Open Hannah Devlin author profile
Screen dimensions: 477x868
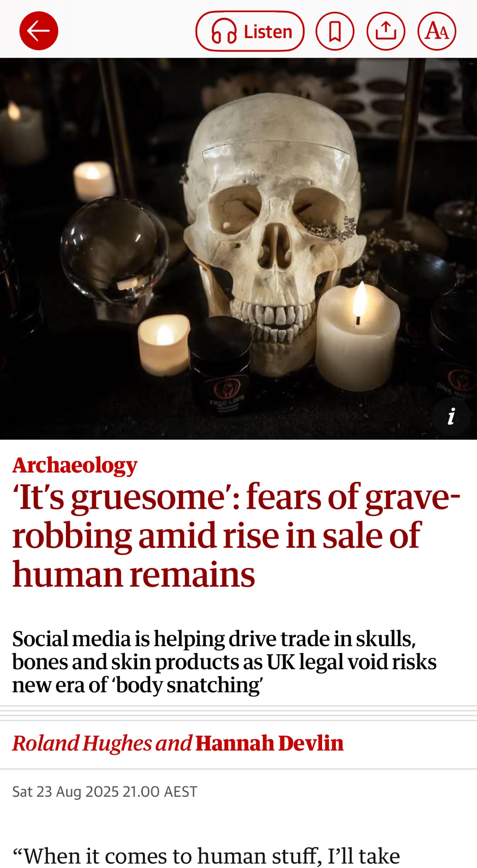tap(269, 743)
